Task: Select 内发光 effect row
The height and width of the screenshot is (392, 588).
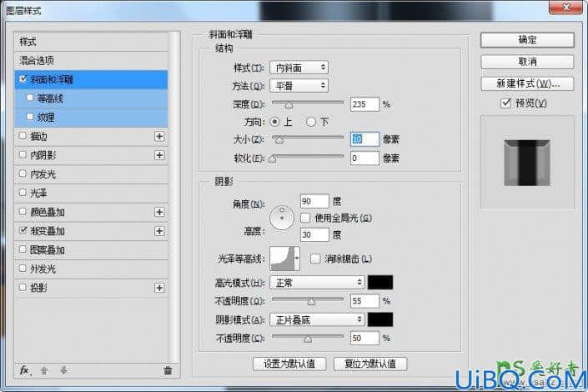Action: 92,174
